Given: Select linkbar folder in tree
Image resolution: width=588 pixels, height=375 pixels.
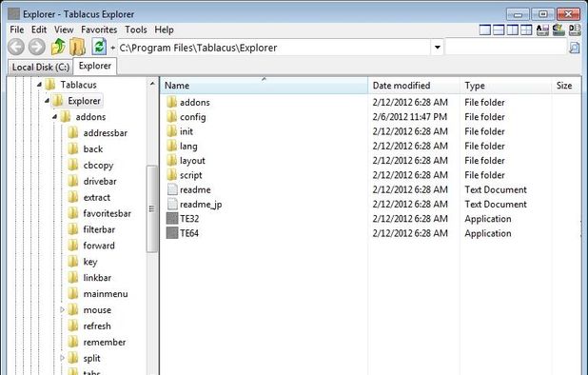Looking at the screenshot, I should click(97, 278).
